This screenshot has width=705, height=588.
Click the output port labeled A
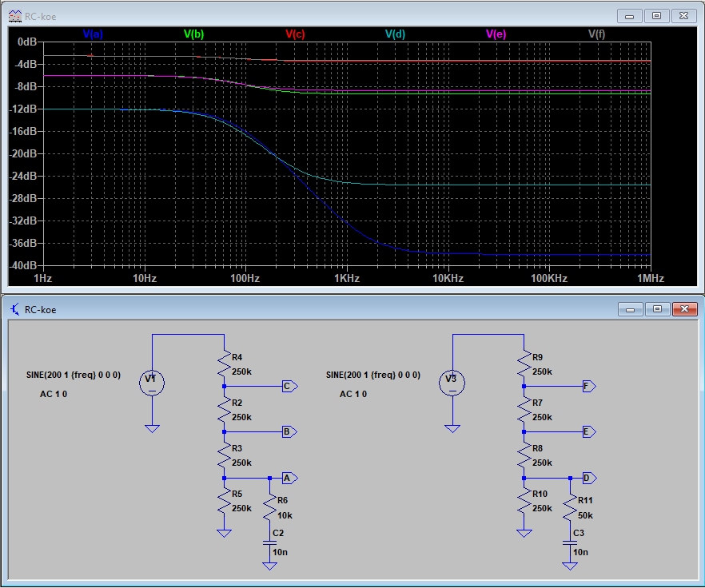(289, 478)
